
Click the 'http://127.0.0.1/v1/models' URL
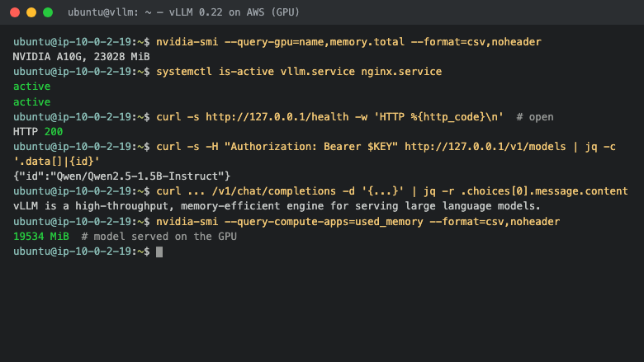pos(485,146)
